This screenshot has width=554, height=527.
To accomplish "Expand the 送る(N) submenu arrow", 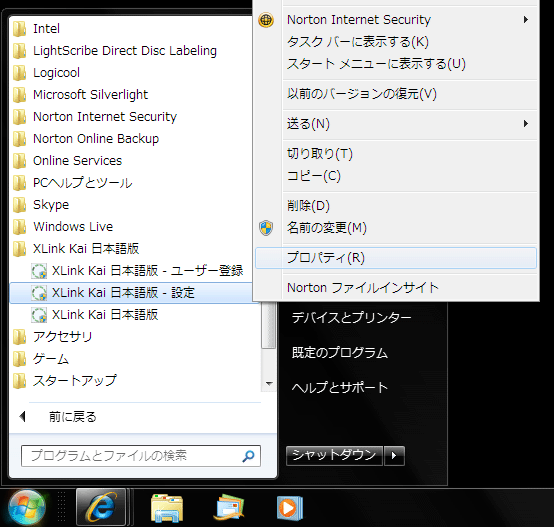I will pos(526,124).
